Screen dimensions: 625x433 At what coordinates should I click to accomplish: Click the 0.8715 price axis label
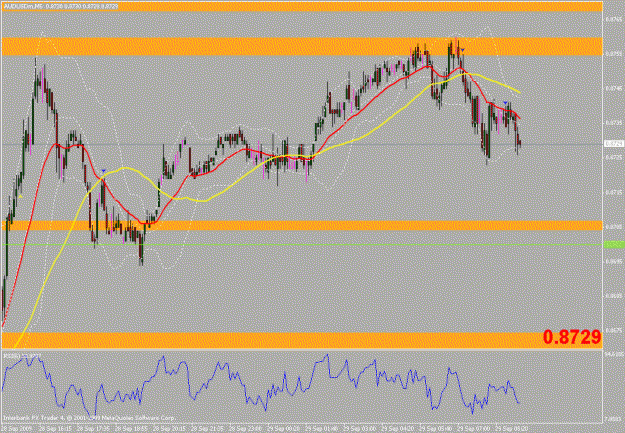pos(614,192)
